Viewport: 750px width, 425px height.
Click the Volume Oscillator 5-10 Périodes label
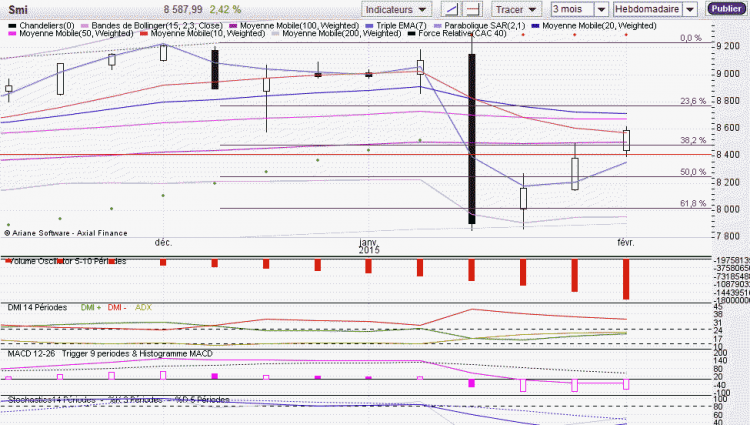[x=66, y=261]
